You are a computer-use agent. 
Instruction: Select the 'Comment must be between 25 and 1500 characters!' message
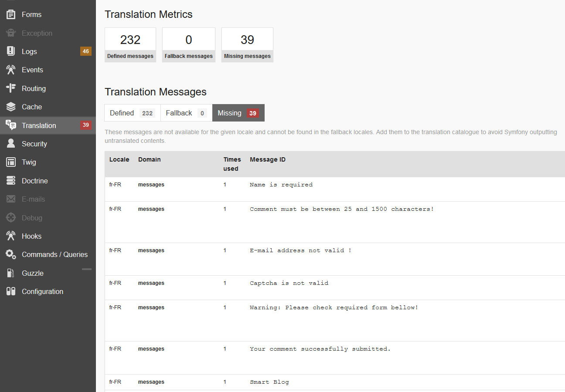click(x=342, y=209)
